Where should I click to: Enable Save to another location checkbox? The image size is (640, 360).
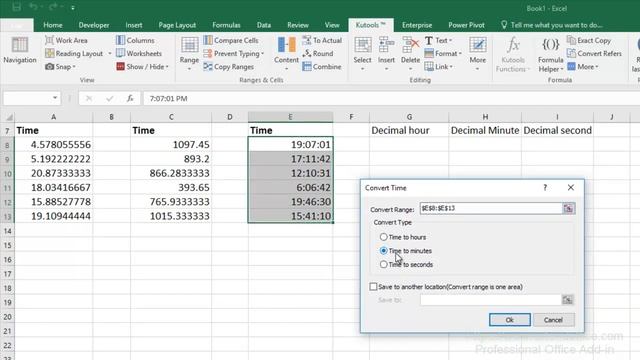click(x=373, y=287)
